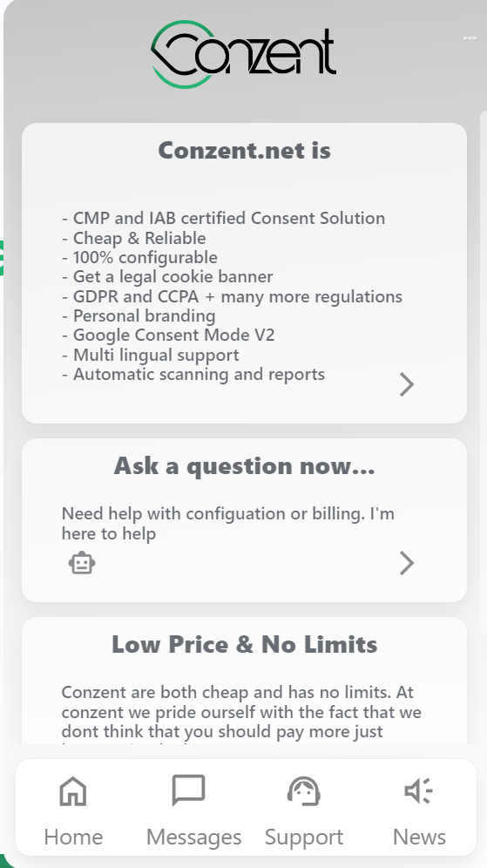Tap the Home house icon
This screenshot has width=487, height=868.
tap(73, 790)
